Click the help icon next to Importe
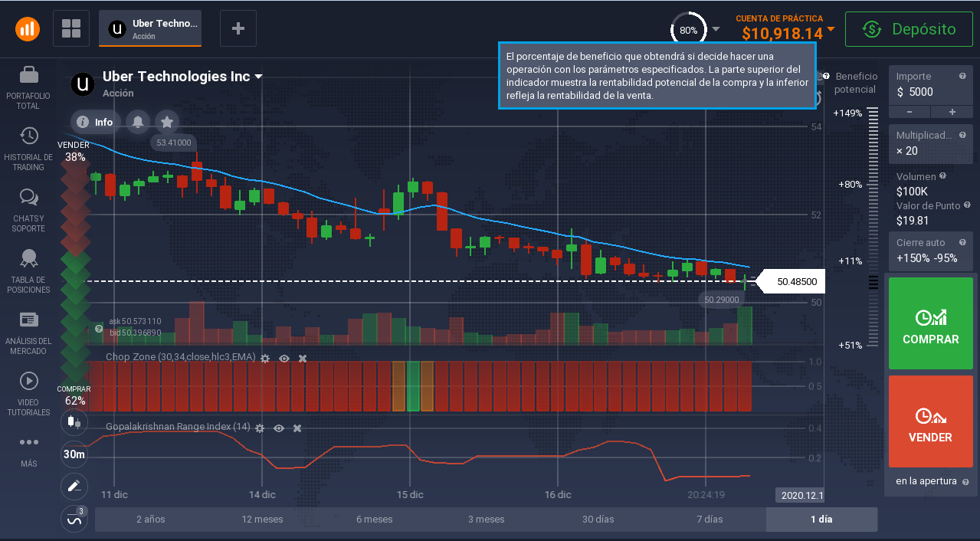 962,76
